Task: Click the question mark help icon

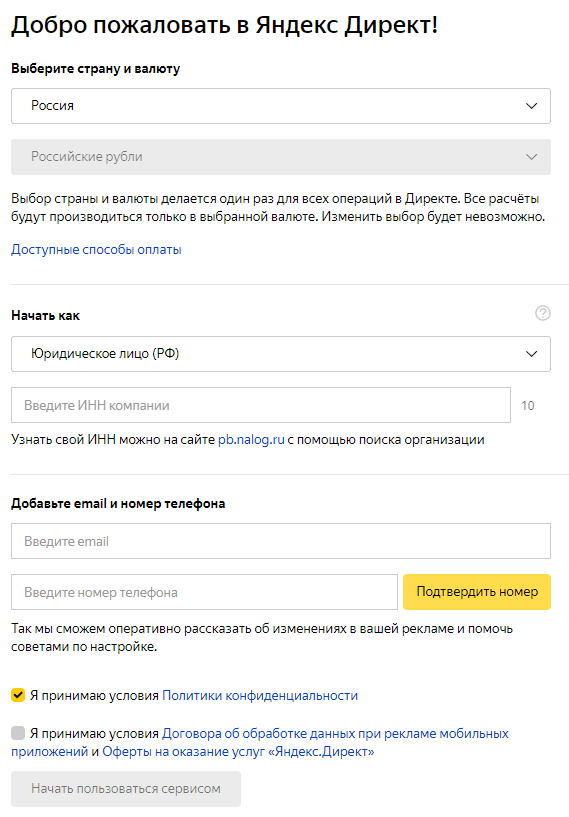Action: pyautogui.click(x=542, y=313)
